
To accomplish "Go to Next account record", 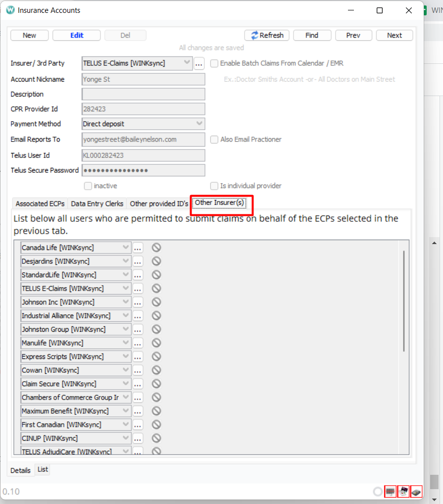I will pyautogui.click(x=394, y=35).
